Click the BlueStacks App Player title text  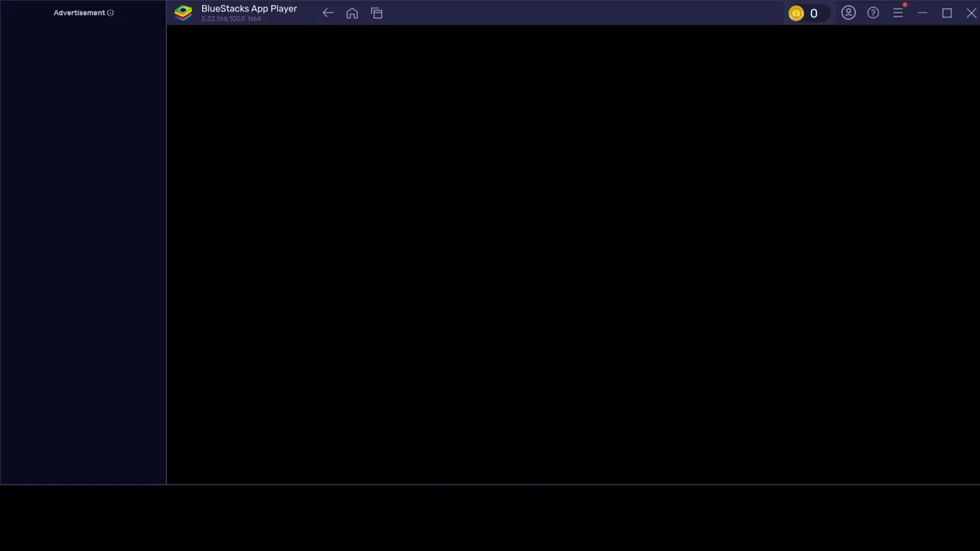tap(249, 8)
